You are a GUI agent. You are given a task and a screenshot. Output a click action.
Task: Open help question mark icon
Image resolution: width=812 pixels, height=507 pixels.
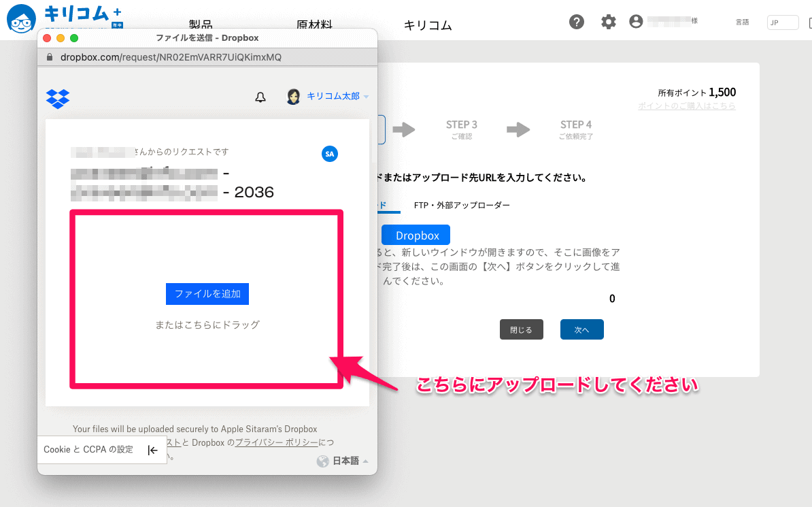point(577,22)
